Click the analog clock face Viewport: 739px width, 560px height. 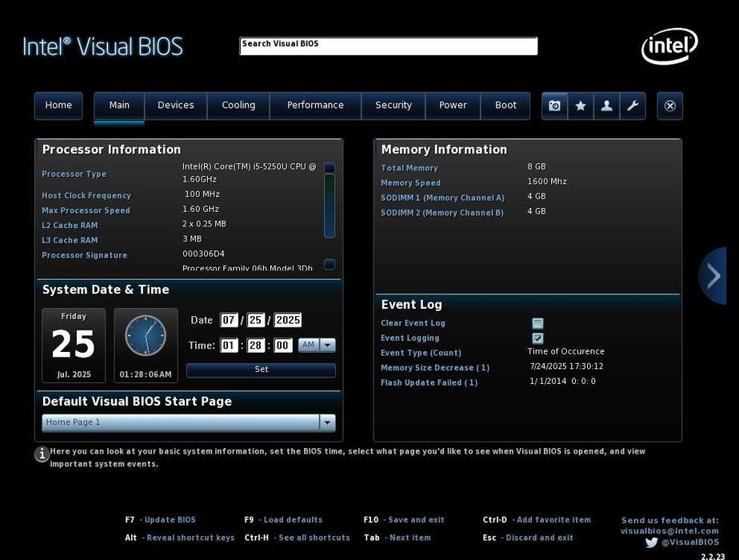coord(146,336)
